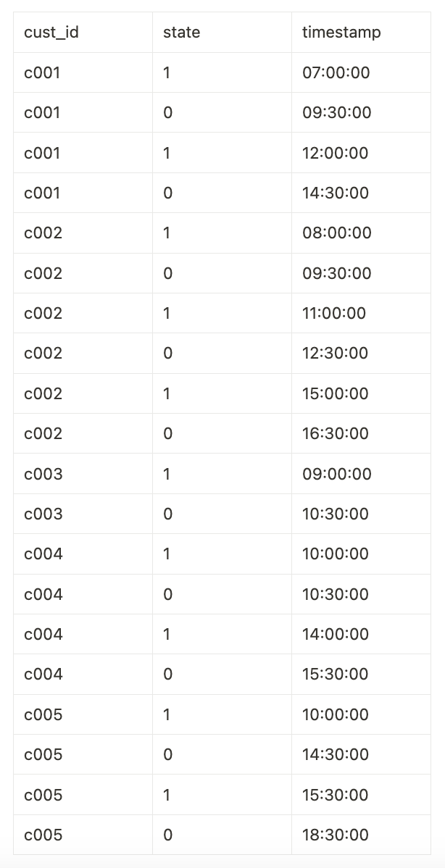Screen dimensions: 445x868
Task: Select the c002 cell in the 11:00:00 row
Action: pos(43,313)
